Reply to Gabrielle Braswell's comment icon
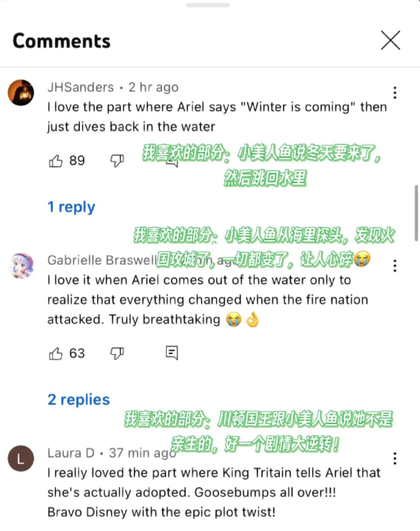 172,353
